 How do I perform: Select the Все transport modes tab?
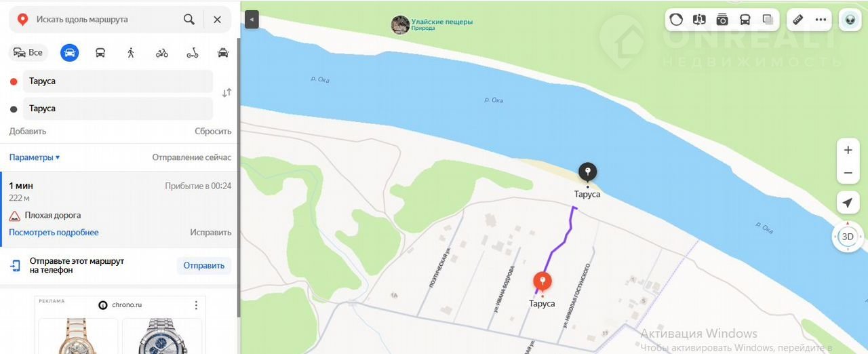[x=28, y=52]
